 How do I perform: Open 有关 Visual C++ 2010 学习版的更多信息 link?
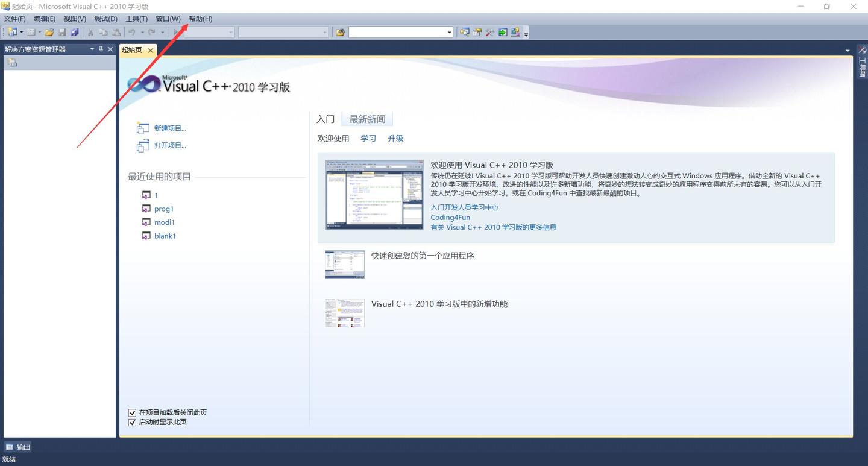click(494, 227)
